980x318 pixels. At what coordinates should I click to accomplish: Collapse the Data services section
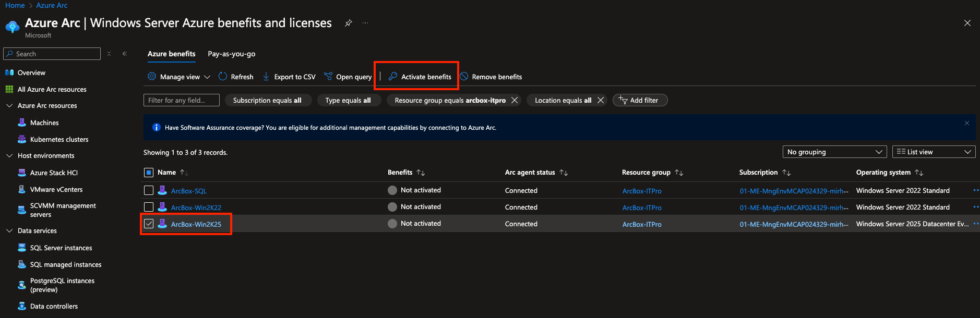coord(9,230)
